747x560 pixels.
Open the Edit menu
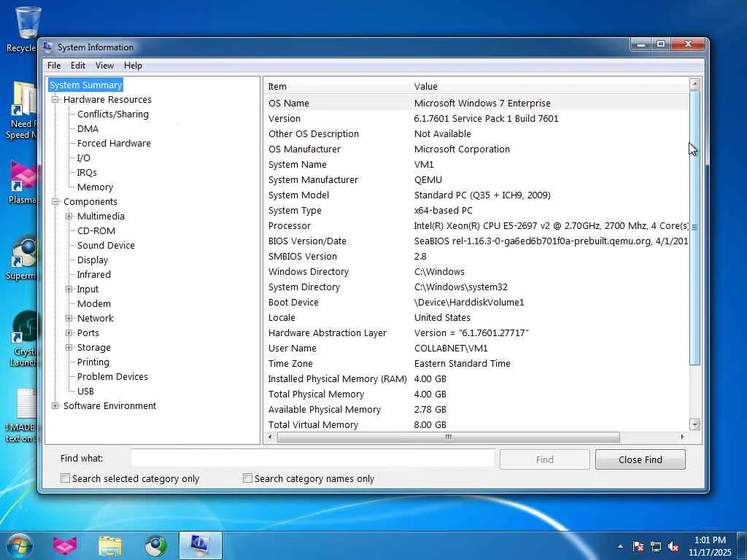tap(78, 66)
